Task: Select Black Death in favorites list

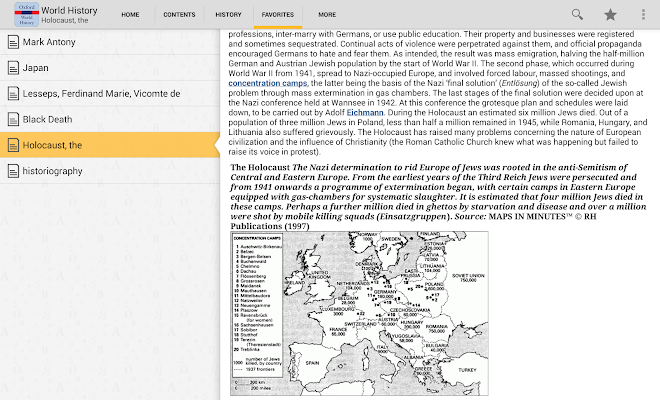Action: 110,120
